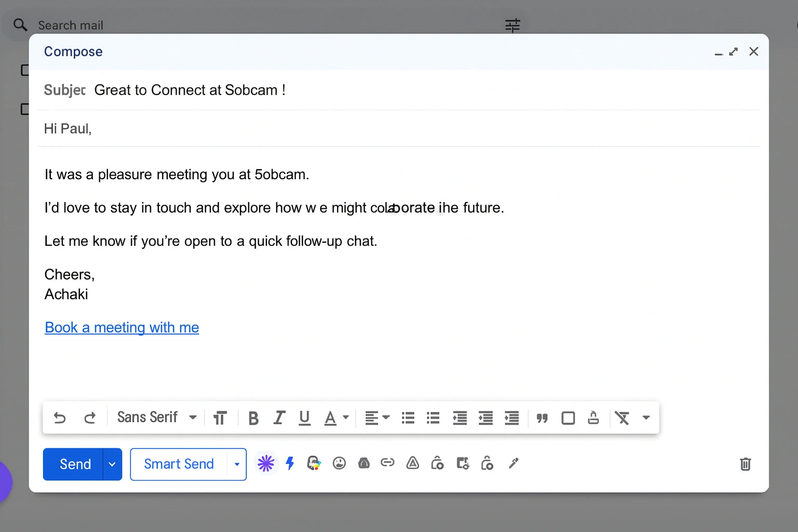798x532 pixels.
Task: Toggle italic formatting
Action: (279, 418)
